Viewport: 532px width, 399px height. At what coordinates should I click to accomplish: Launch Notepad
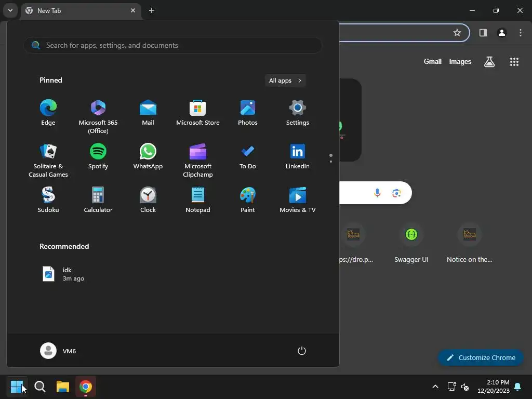(x=198, y=200)
